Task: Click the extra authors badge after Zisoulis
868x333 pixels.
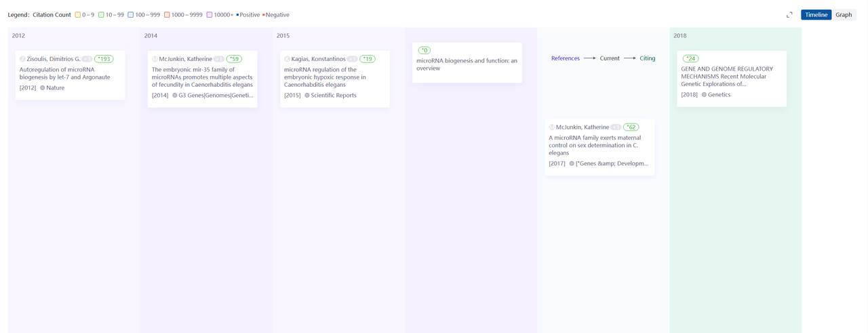Action: pos(87,59)
